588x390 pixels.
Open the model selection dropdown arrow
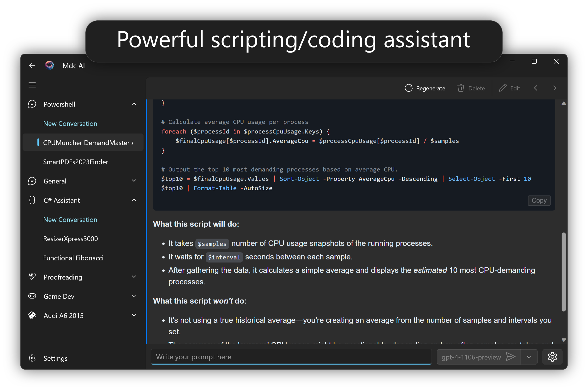(x=529, y=357)
